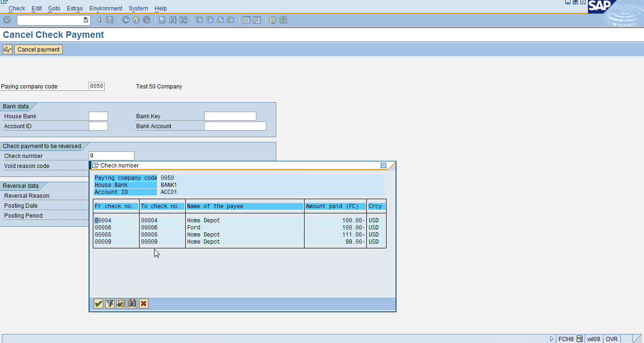Viewport: 644px width, 343px height.
Task: Click the status bar FCH8 system info icon
Action: (579, 339)
